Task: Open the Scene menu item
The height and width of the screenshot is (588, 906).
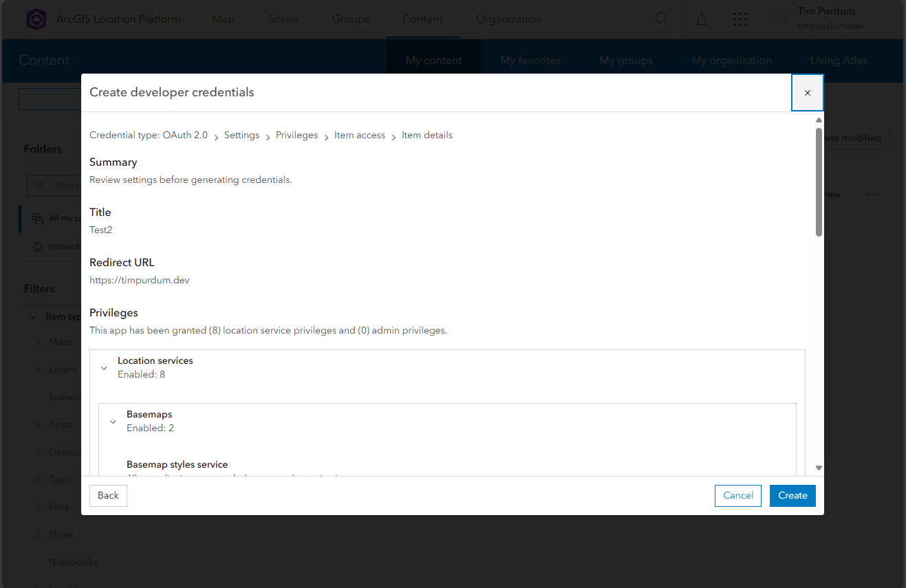Action: pos(283,19)
